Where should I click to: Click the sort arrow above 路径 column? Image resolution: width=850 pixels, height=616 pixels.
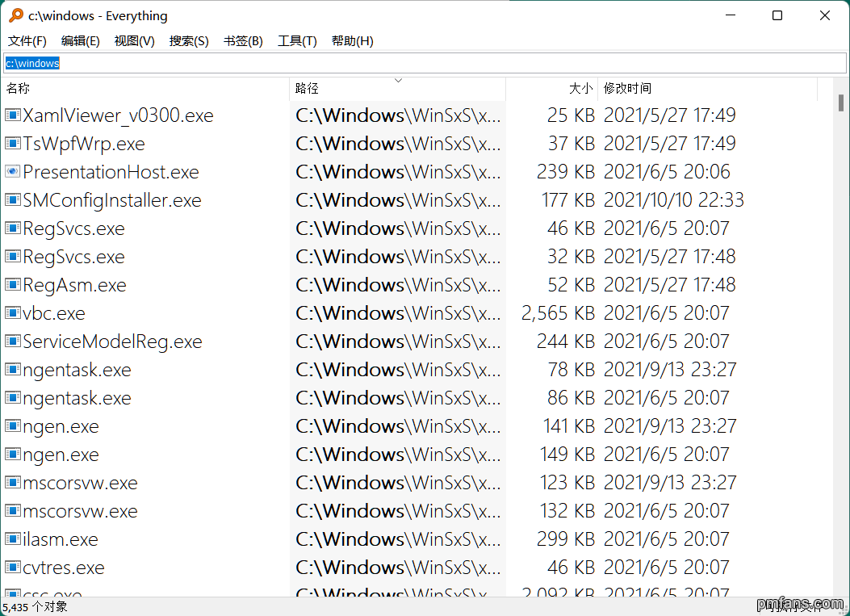click(x=399, y=80)
